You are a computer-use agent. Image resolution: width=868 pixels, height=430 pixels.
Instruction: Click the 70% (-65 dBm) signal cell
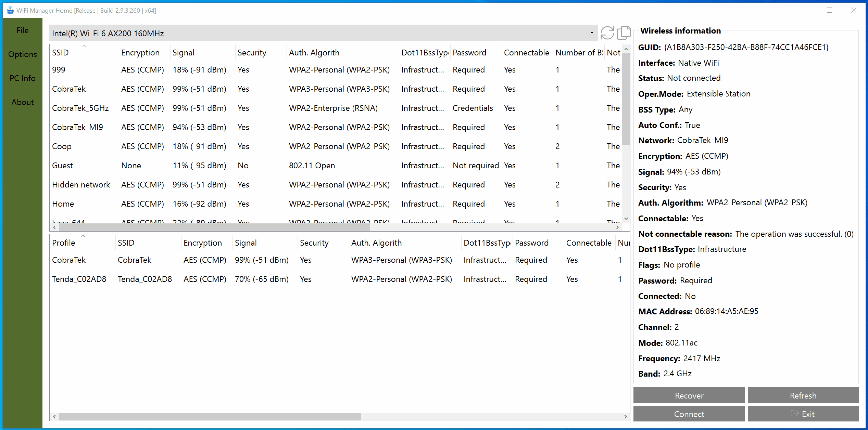pos(262,279)
